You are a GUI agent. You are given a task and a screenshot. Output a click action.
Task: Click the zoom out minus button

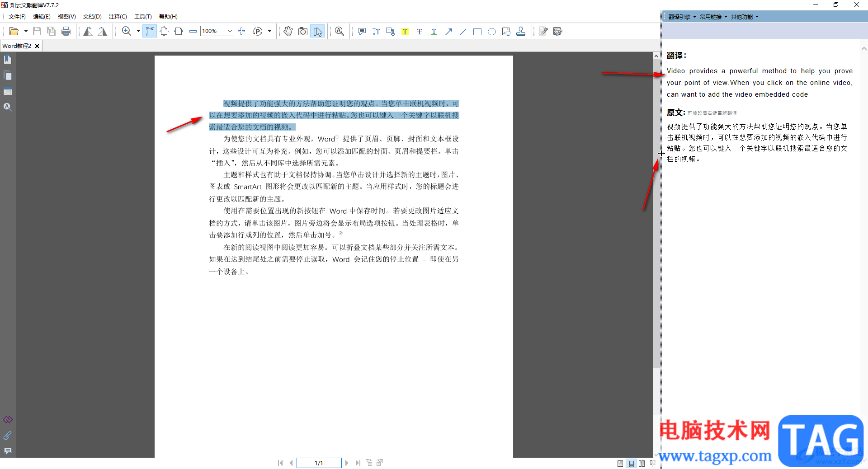(193, 31)
